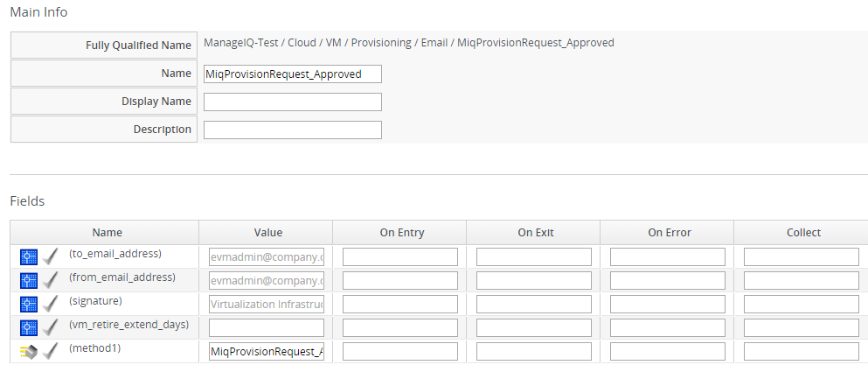The image size is (868, 365).
Task: Click the checkmark icon next to to_email_address
Action: [51, 257]
